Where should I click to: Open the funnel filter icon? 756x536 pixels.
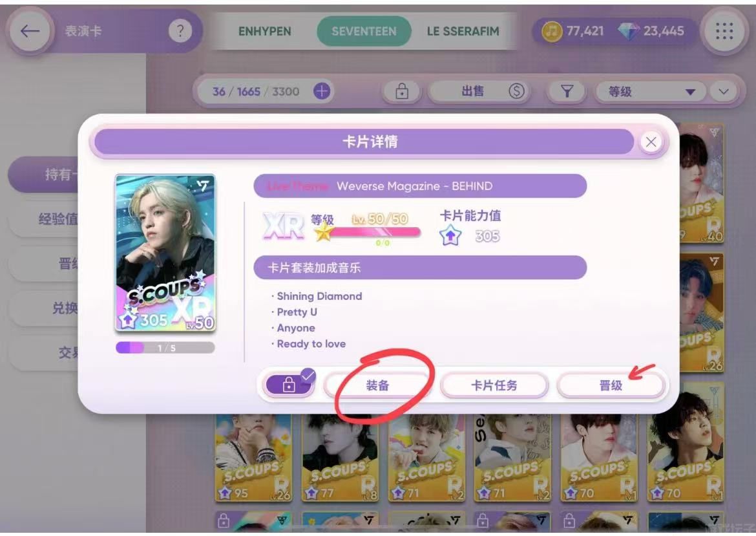click(x=567, y=91)
